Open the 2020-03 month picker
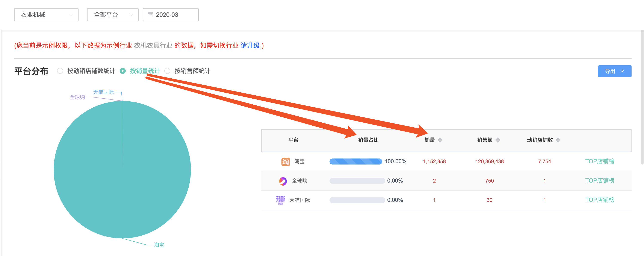The height and width of the screenshot is (256, 644). pos(171,15)
